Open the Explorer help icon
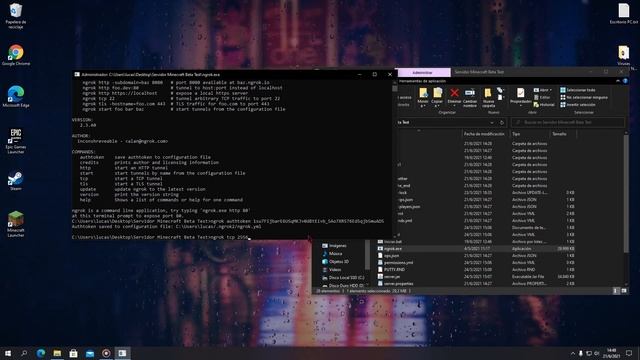Viewport: 640px width, 360px height. point(625,81)
